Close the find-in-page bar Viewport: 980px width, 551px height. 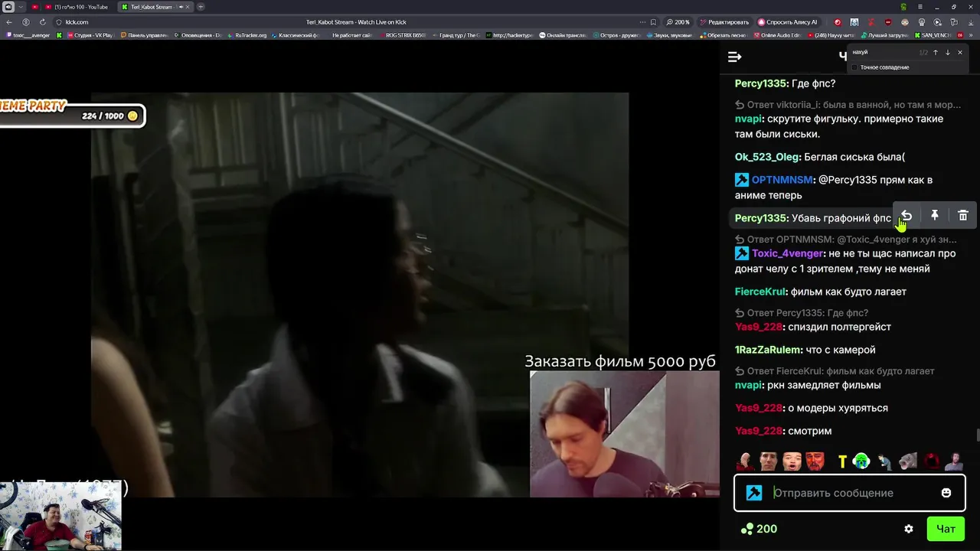point(960,53)
